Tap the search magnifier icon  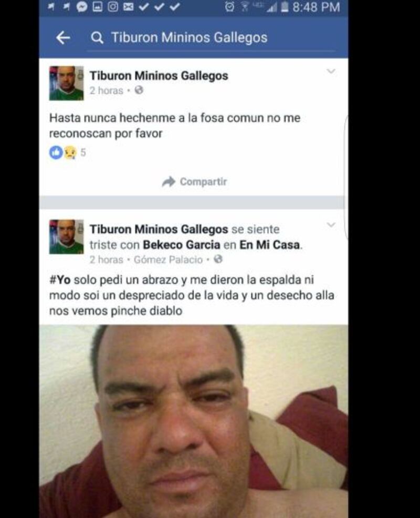(97, 38)
